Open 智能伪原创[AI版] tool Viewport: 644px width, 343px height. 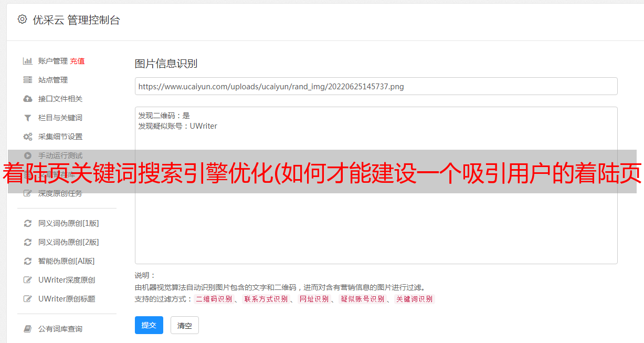pos(67,261)
